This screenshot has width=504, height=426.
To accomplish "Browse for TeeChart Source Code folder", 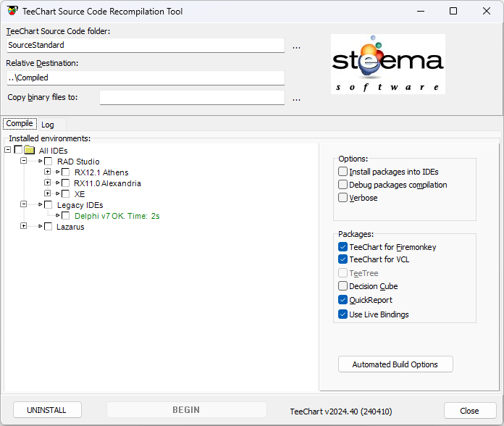I will (296, 47).
